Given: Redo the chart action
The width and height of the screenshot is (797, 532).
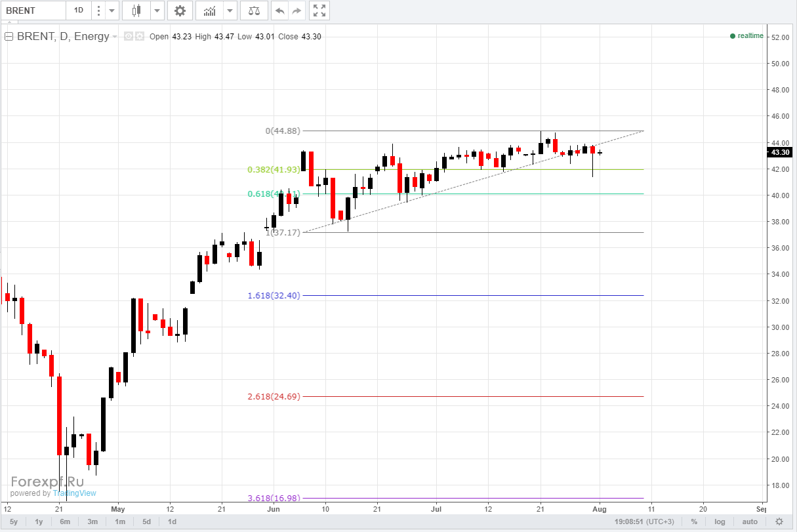Looking at the screenshot, I should pos(296,10).
